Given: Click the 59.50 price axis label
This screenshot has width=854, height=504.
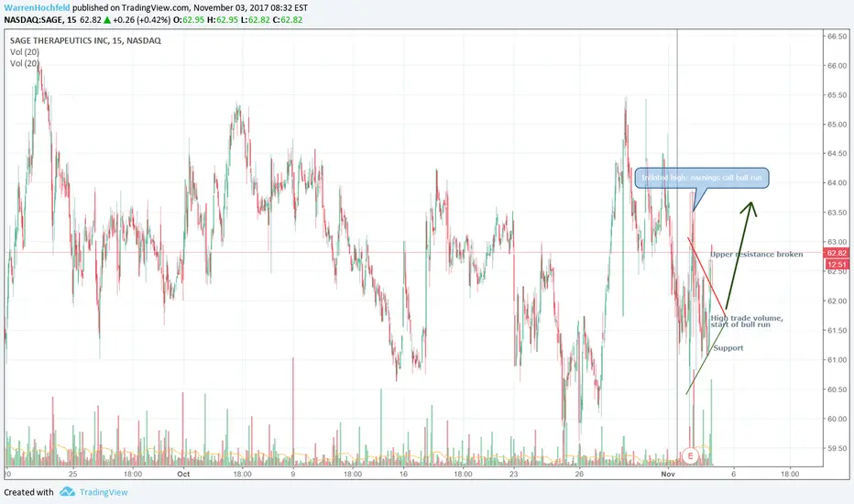Looking at the screenshot, I should coord(838,448).
